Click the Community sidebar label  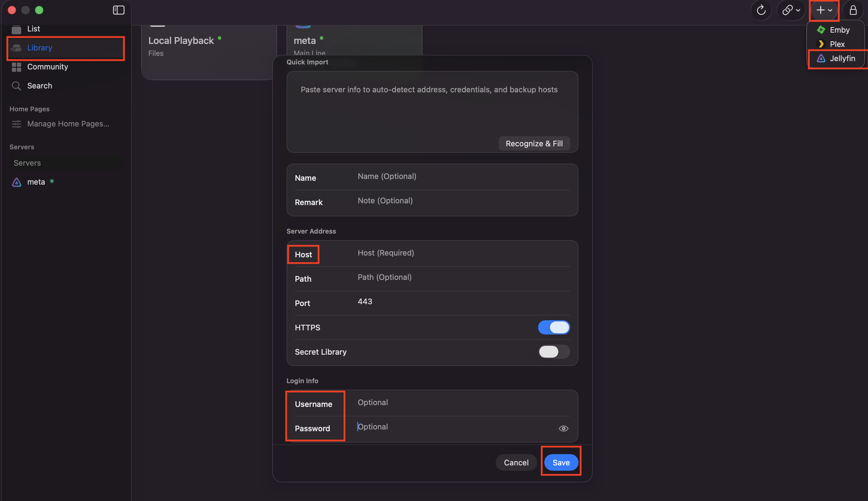[x=47, y=67]
